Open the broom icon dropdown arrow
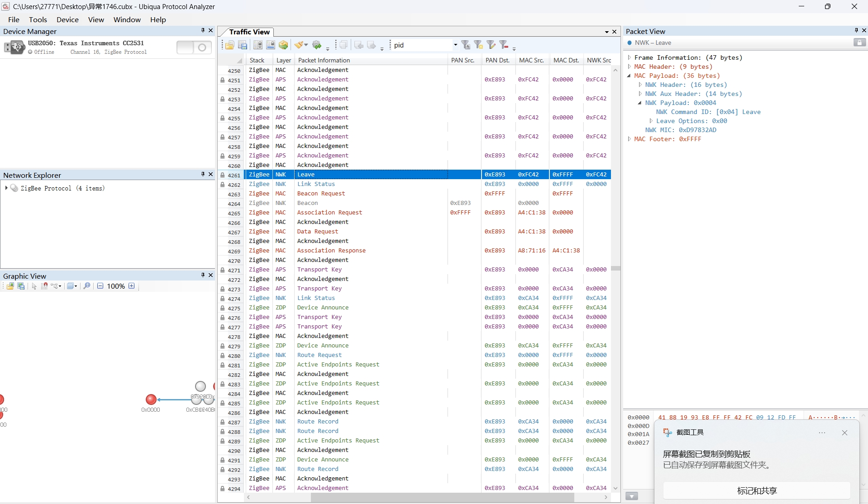The height and width of the screenshot is (504, 868). pyautogui.click(x=306, y=45)
